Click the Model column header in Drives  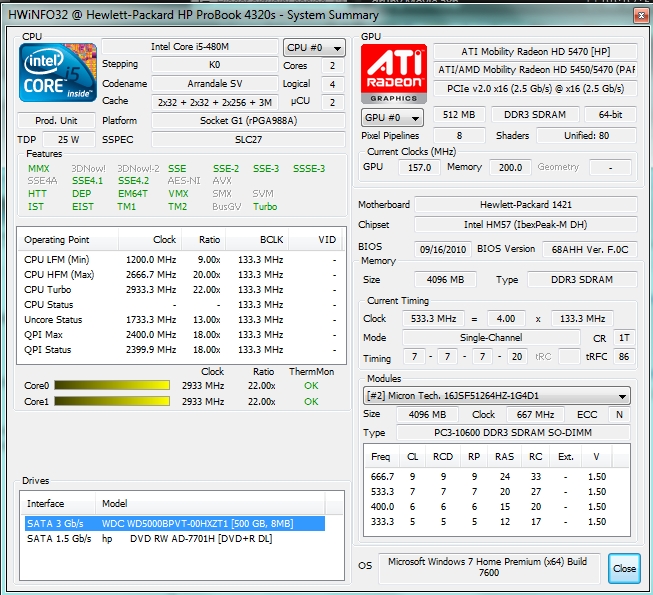tap(210, 503)
